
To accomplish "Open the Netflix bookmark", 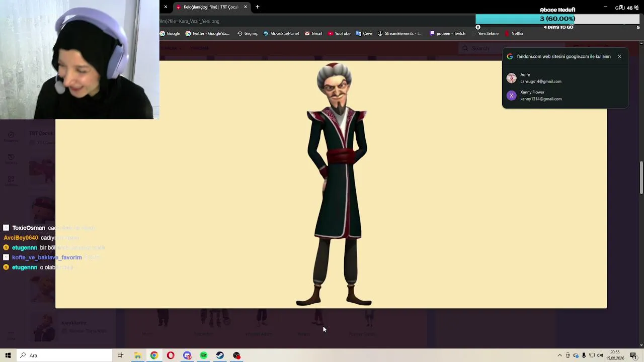I will (x=514, y=34).
